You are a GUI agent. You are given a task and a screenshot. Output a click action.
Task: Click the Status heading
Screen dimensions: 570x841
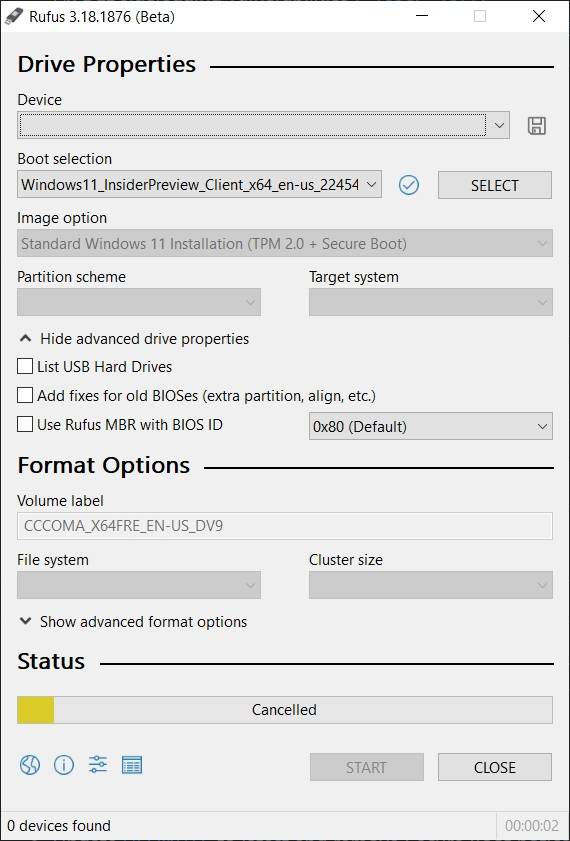click(51, 661)
